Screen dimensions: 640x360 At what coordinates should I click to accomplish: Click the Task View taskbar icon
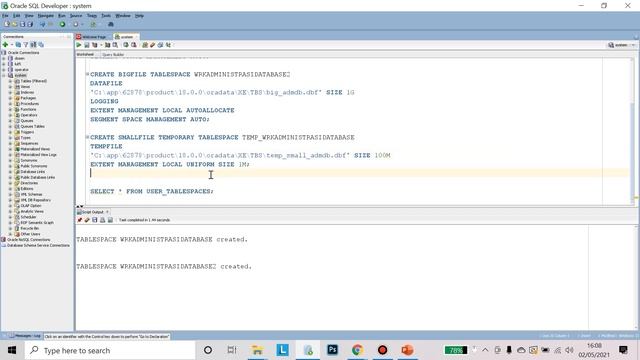232,350
